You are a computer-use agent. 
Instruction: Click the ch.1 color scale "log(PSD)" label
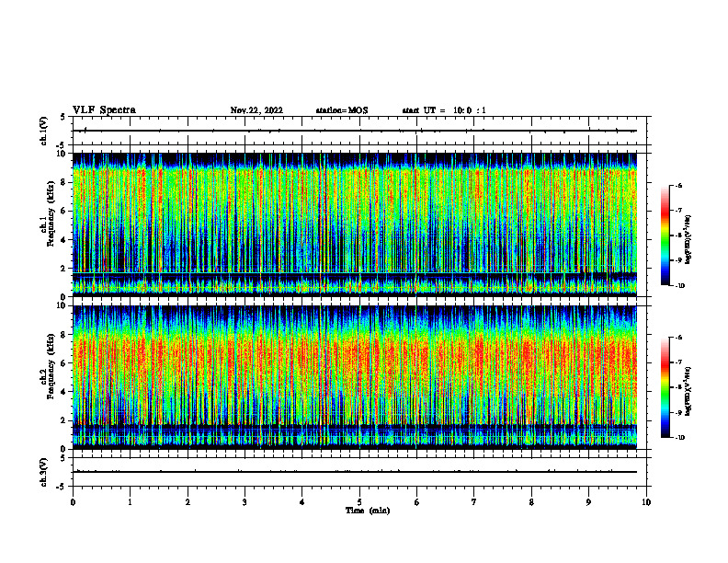(x=688, y=239)
